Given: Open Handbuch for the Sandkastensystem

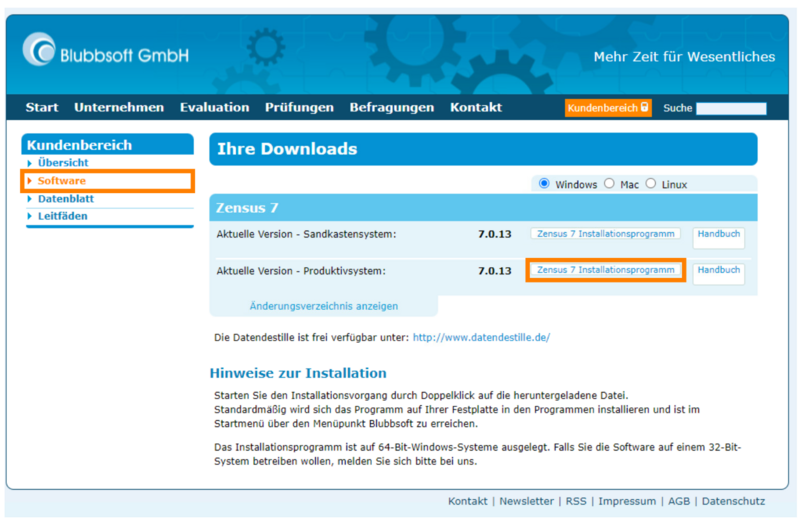Looking at the screenshot, I should click(x=718, y=234).
